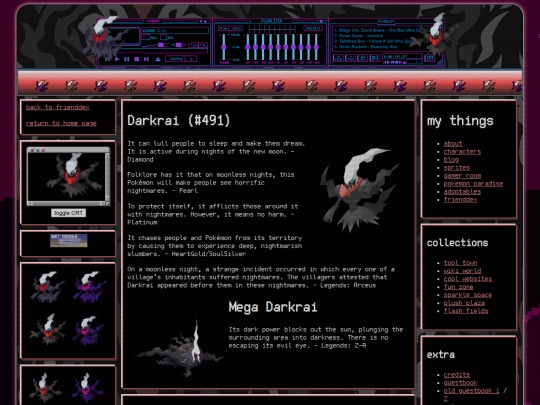The height and width of the screenshot is (405, 540).
Task: Click the play button in the header player
Action: tap(117, 59)
